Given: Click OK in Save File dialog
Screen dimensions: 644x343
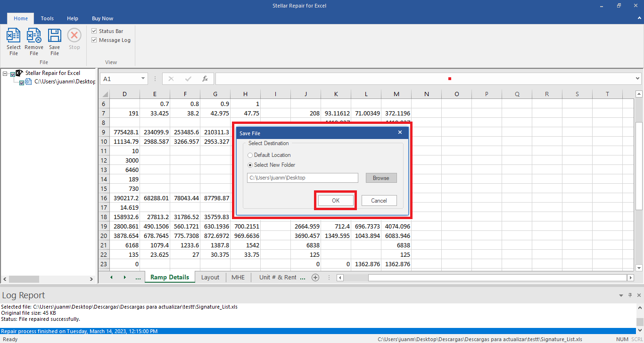Looking at the screenshot, I should 336,200.
